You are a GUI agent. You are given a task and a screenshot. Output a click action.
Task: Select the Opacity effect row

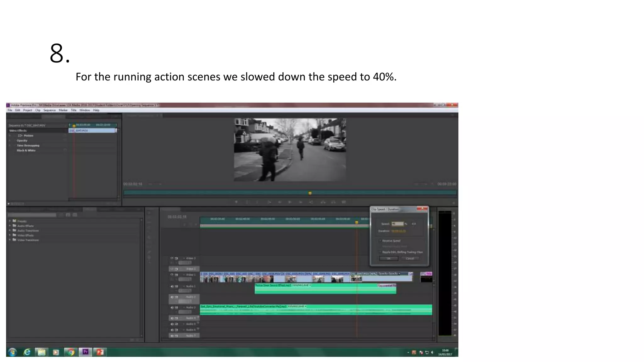(37, 140)
